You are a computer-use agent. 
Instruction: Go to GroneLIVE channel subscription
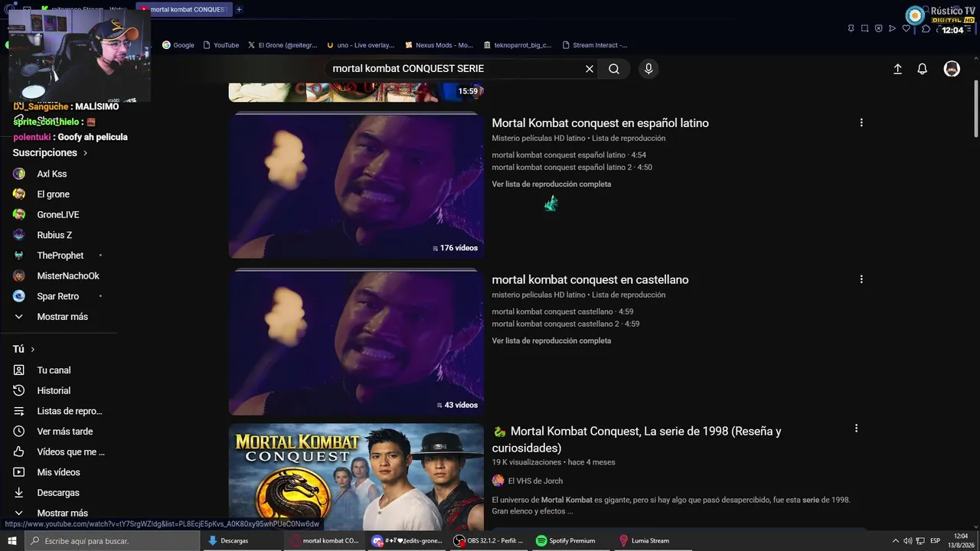pyautogui.click(x=59, y=214)
